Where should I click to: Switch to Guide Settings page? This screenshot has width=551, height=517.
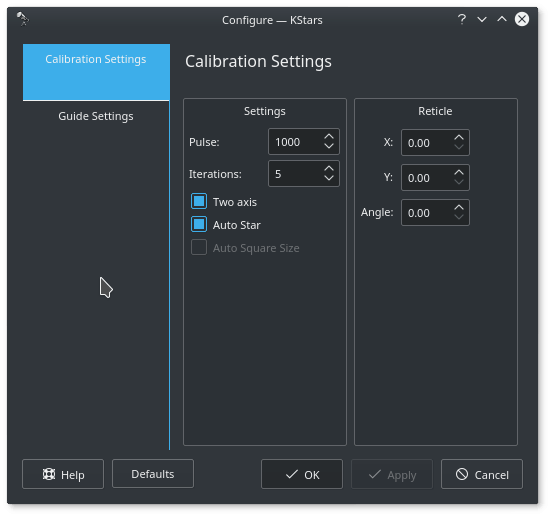coord(96,116)
